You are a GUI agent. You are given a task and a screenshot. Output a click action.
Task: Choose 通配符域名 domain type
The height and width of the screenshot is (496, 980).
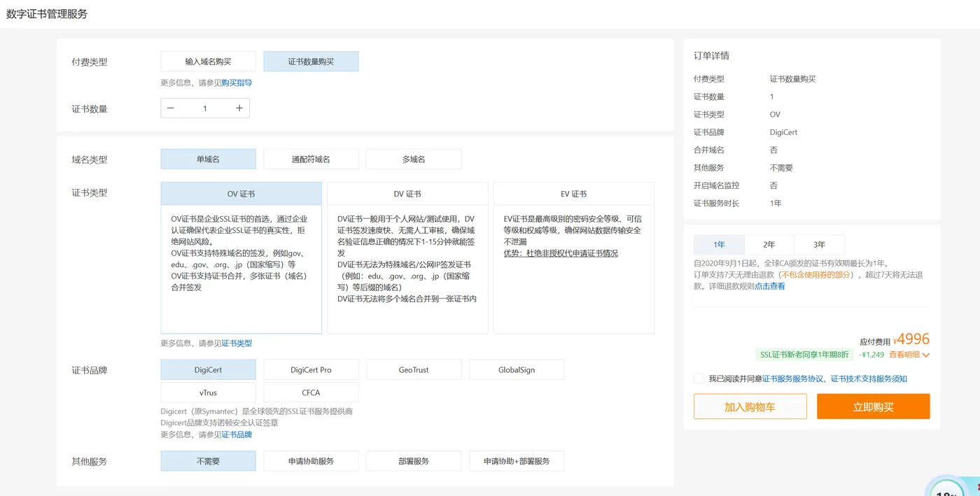click(x=311, y=160)
